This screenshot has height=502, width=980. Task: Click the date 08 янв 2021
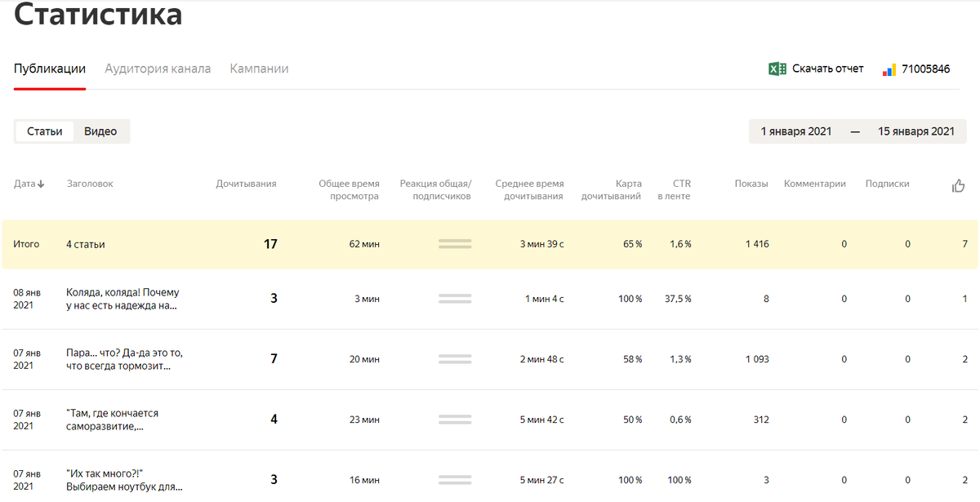[28, 299]
